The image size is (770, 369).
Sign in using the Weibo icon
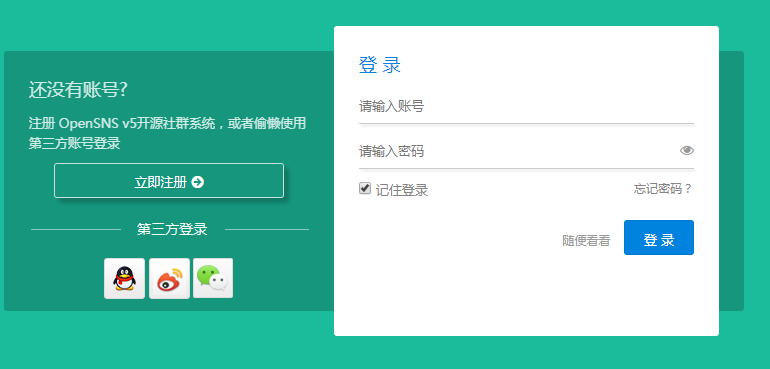point(169,278)
